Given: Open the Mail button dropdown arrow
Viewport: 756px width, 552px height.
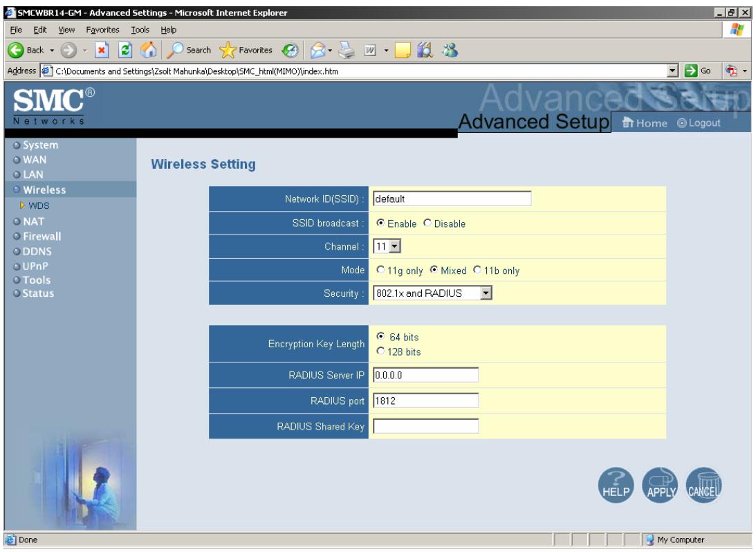Looking at the screenshot, I should tap(330, 50).
